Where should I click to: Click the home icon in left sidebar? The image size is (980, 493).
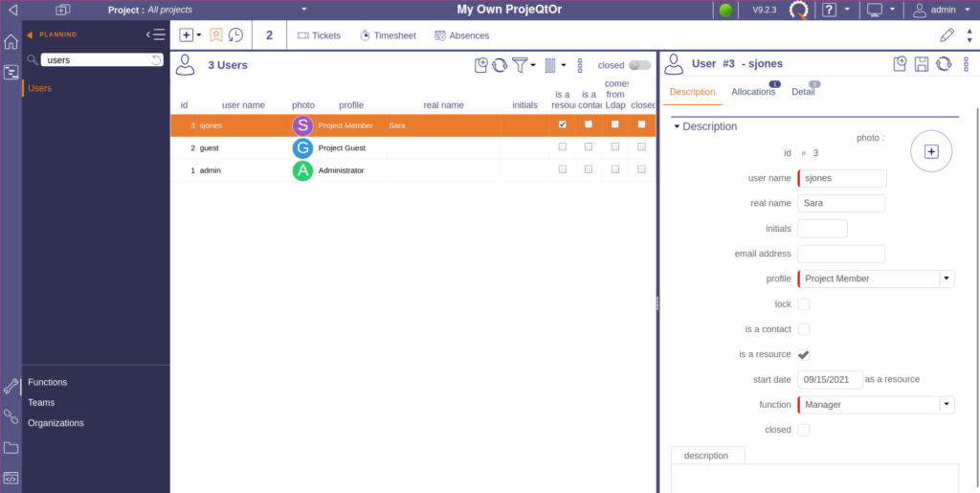[11, 42]
